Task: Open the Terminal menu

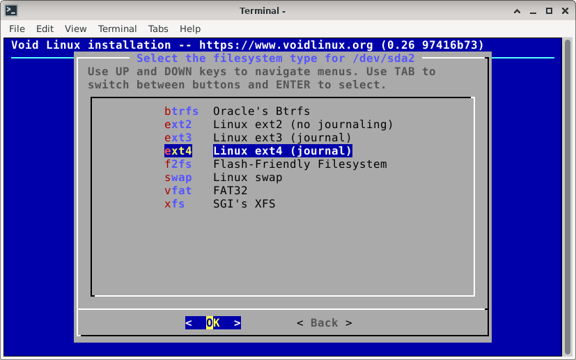Action: pyautogui.click(x=117, y=29)
